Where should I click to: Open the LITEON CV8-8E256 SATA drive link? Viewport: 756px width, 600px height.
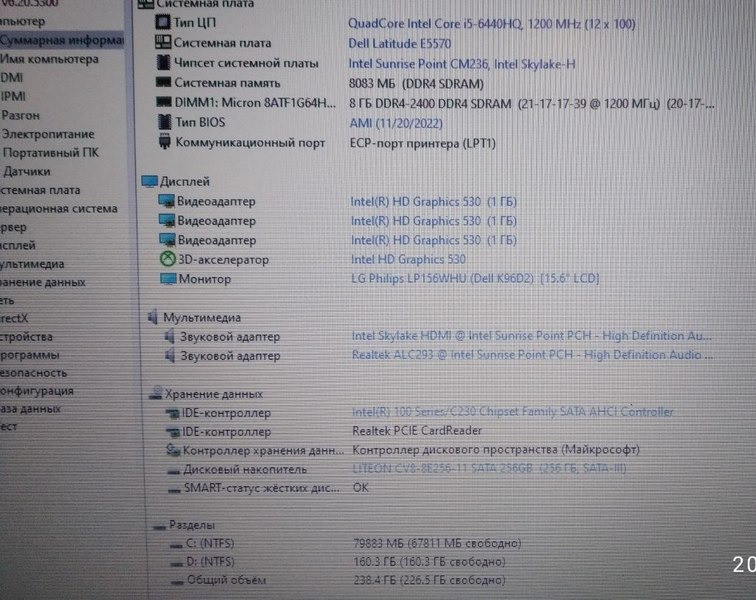click(489, 468)
